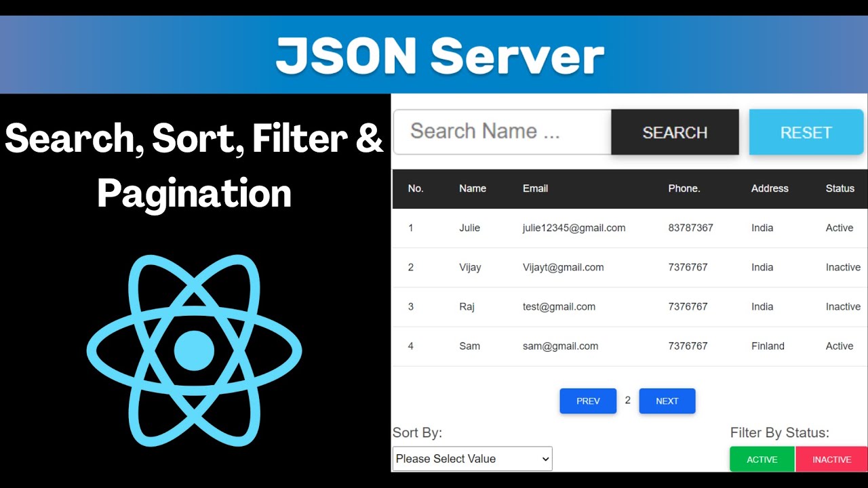Click Inactive status in Vijay's row
868x488 pixels.
pos(843,267)
